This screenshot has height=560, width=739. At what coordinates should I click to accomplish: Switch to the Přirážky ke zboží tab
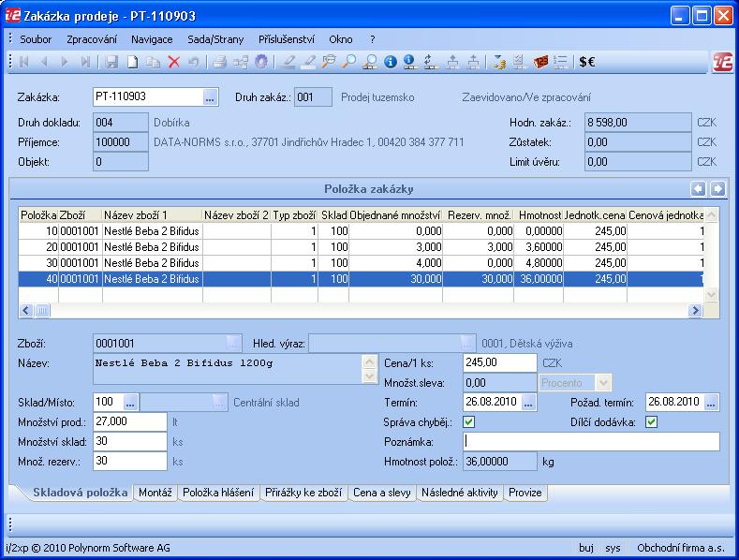click(x=303, y=493)
